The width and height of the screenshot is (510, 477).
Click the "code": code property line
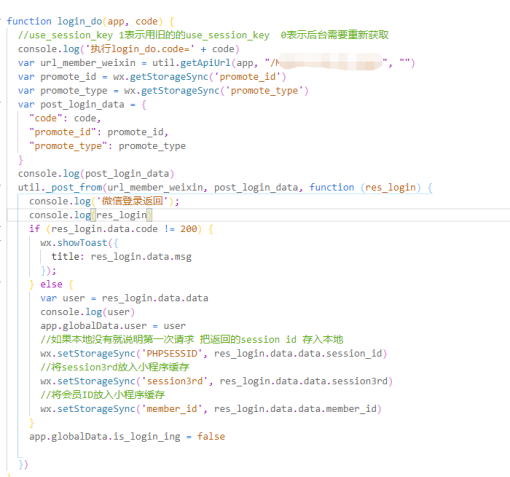(x=65, y=118)
